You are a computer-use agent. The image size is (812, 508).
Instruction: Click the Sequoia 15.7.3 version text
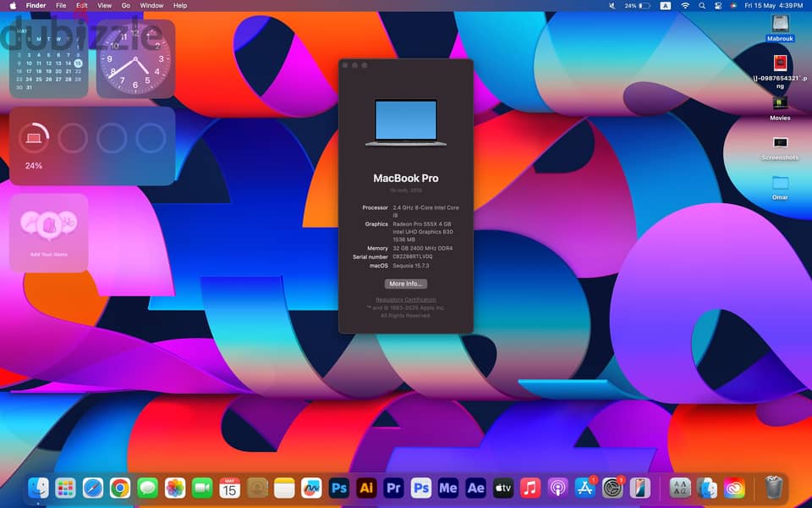point(411,265)
